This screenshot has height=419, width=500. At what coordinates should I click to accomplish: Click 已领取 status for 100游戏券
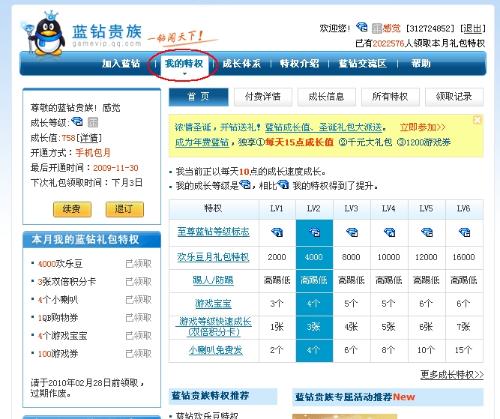click(x=138, y=354)
